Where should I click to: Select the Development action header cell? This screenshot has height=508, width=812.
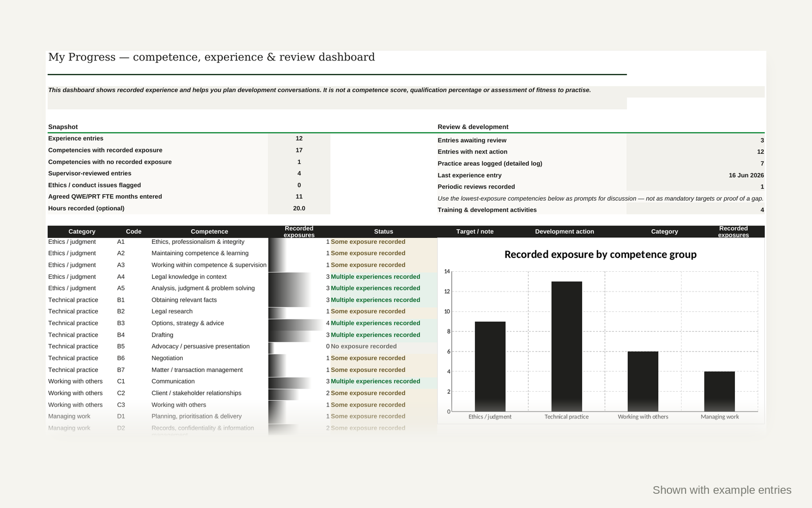(x=564, y=232)
